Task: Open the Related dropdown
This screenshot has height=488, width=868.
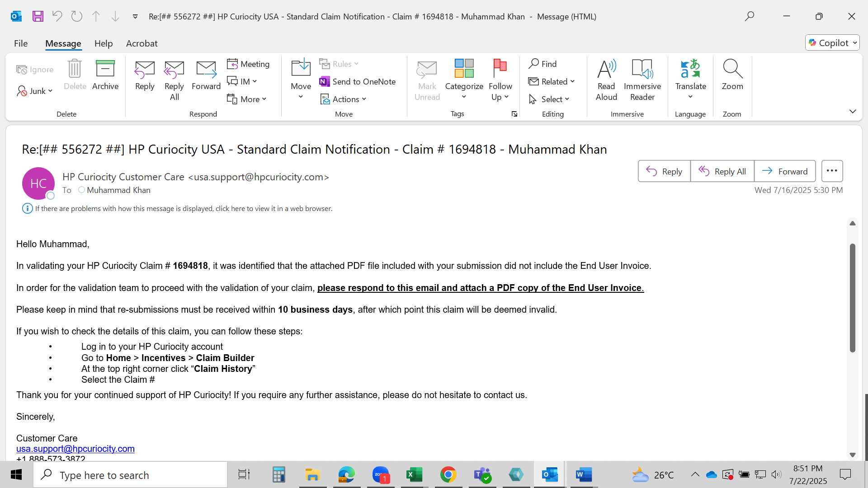Action: pyautogui.click(x=552, y=81)
